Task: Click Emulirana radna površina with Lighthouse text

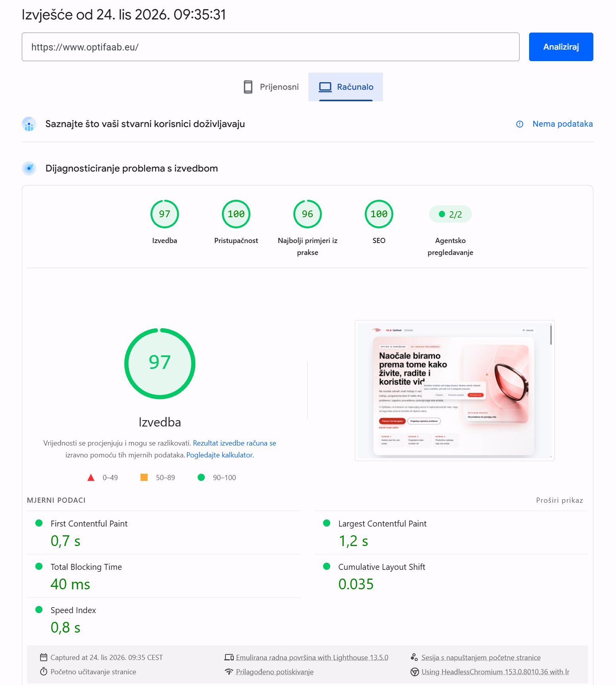Action: pyautogui.click(x=312, y=658)
